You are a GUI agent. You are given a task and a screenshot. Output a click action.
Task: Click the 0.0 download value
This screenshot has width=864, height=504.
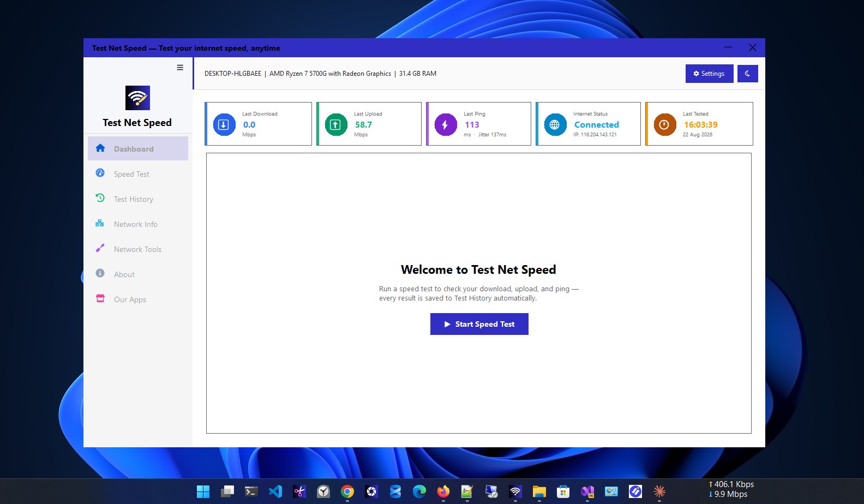(249, 125)
